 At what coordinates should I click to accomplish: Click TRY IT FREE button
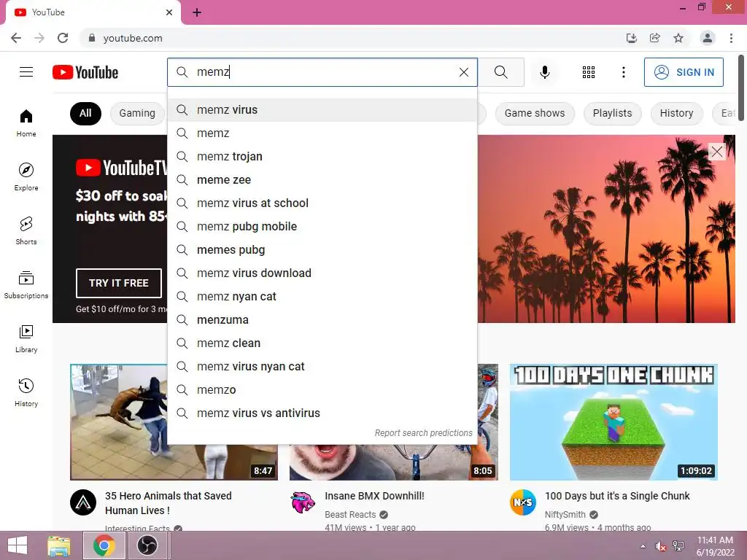tap(119, 283)
